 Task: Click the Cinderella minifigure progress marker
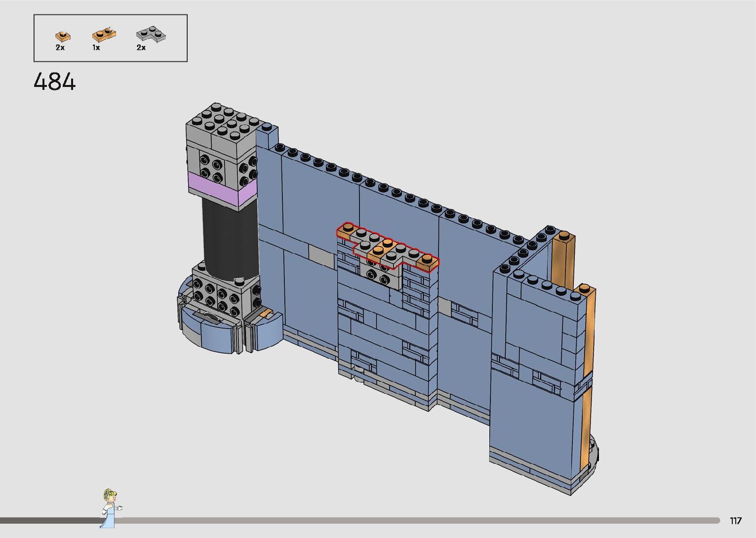tap(111, 508)
